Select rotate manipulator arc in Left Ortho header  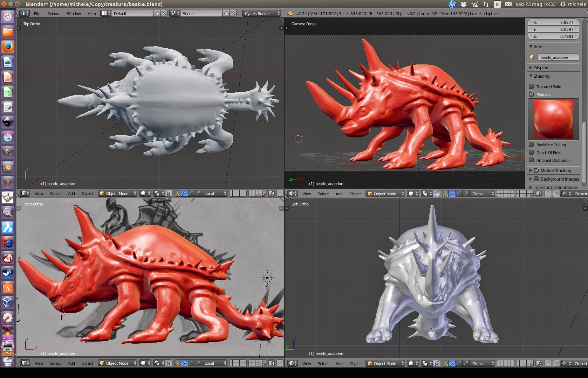pyautogui.click(x=459, y=363)
